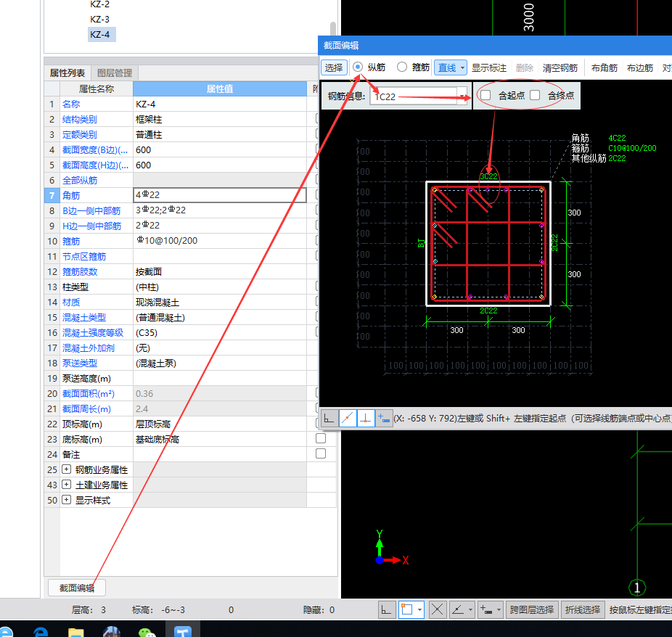Open angle snap dropdown arrow in status bar

pos(470,609)
